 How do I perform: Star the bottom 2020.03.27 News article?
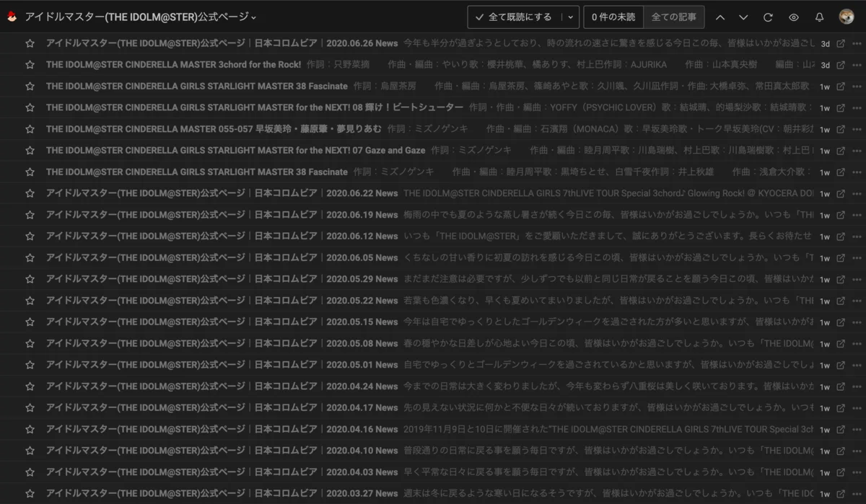[29, 493]
